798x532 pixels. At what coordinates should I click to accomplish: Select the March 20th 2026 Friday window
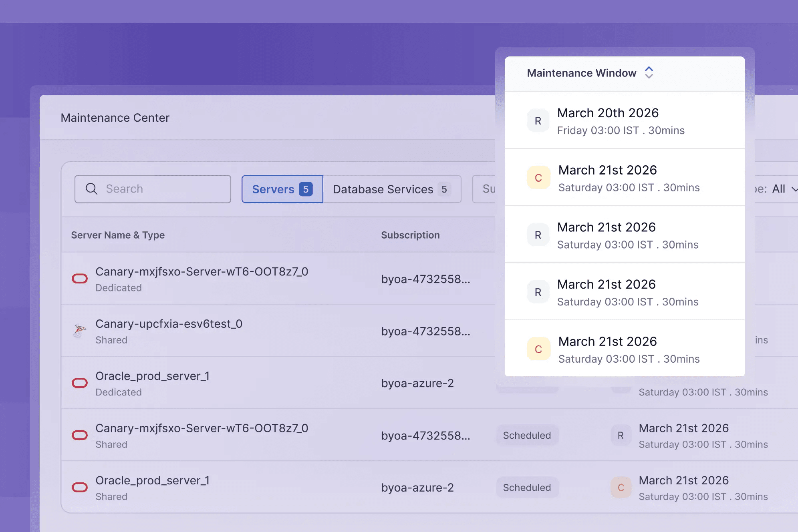coord(625,120)
